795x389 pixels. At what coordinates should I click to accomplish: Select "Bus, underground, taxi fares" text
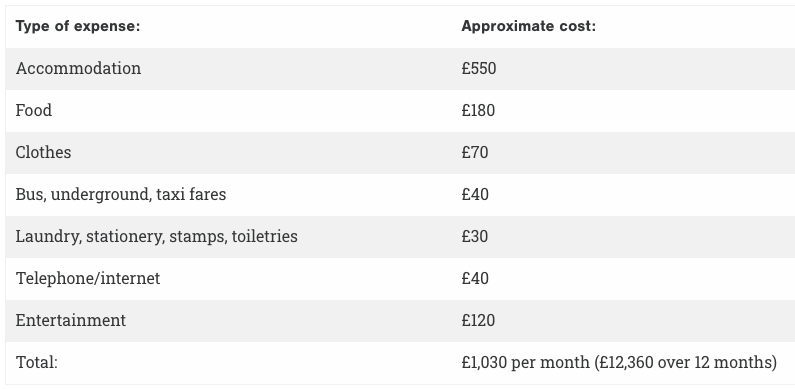(121, 195)
